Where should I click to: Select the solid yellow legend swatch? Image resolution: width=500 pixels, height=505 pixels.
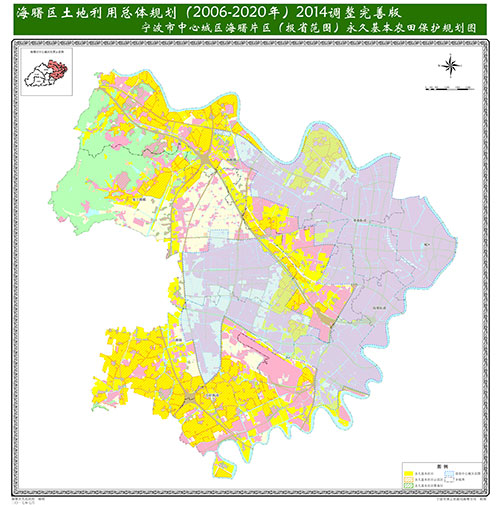[x=408, y=474]
